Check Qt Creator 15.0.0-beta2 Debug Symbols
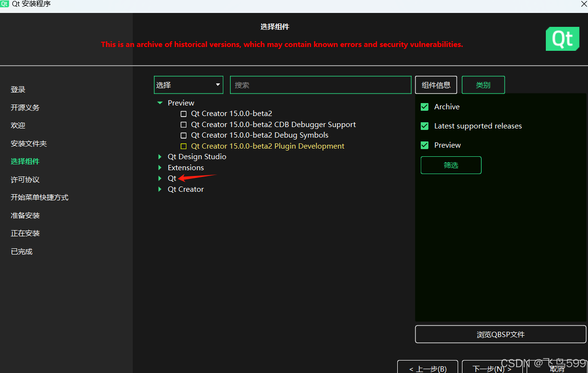The height and width of the screenshot is (373, 588). (184, 136)
